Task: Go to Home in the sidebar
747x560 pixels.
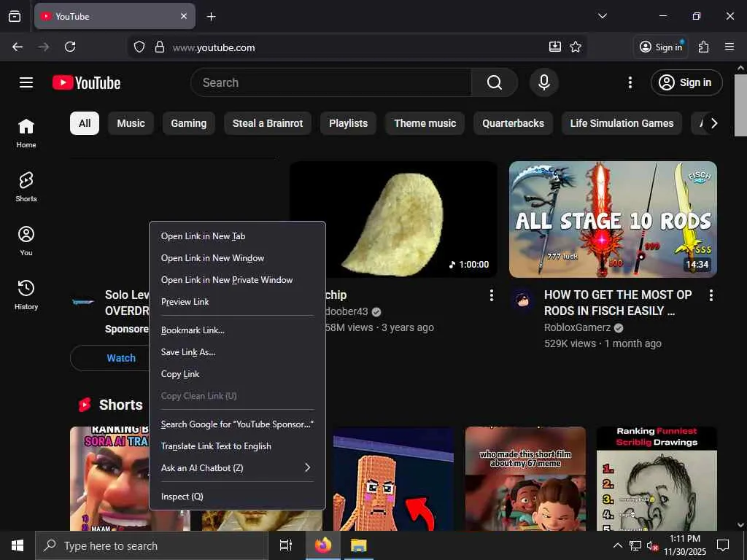Action: (26, 133)
